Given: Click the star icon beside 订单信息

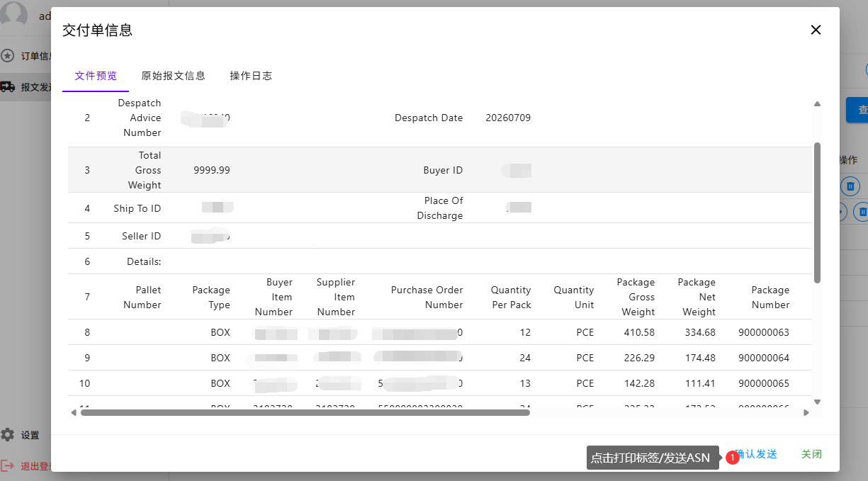Looking at the screenshot, I should pos(8,55).
